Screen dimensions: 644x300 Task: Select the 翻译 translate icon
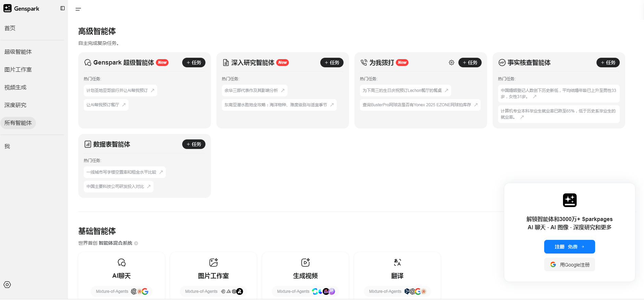397,262
